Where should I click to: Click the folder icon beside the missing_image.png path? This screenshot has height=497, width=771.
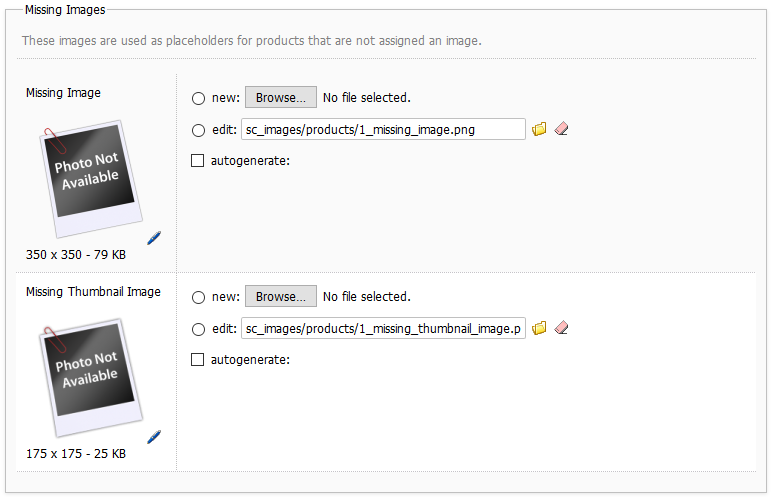pyautogui.click(x=540, y=129)
